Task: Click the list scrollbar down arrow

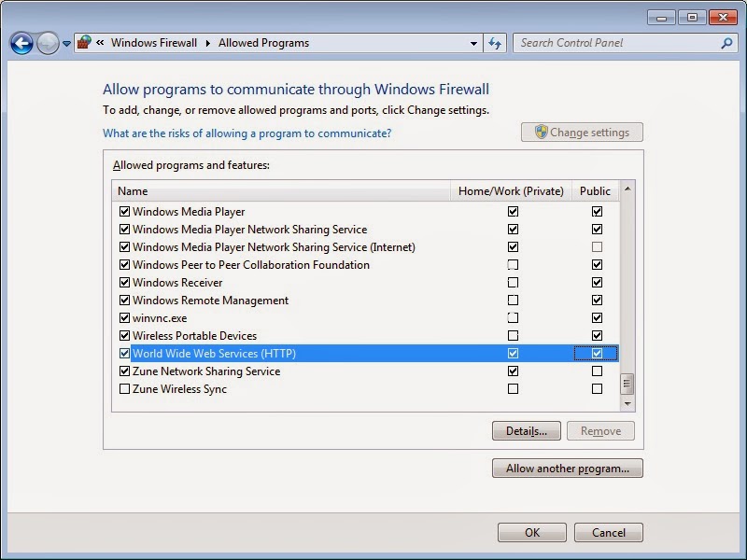Action: 627,404
